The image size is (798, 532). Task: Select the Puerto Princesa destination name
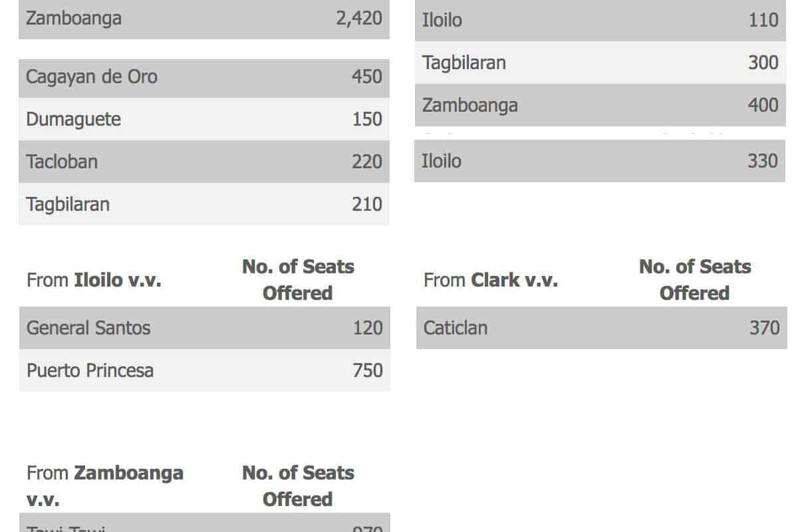(90, 370)
